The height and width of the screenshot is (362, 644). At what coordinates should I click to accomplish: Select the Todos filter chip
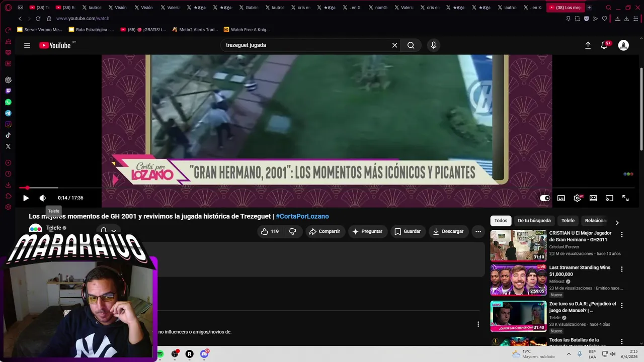pos(501,221)
